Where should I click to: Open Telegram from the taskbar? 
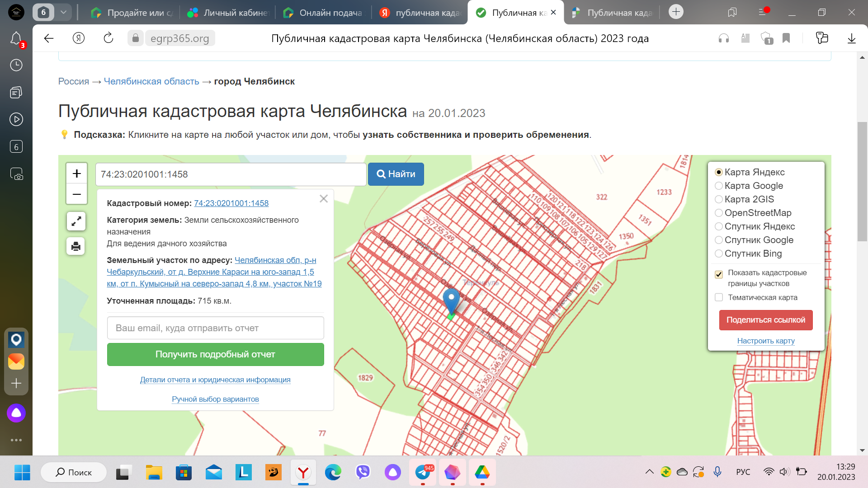point(423,473)
